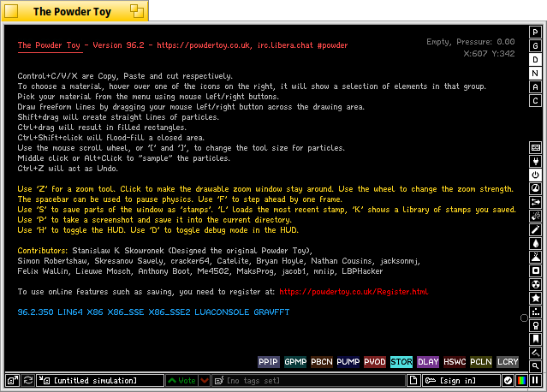Open the Gases element menu

[x=536, y=229]
